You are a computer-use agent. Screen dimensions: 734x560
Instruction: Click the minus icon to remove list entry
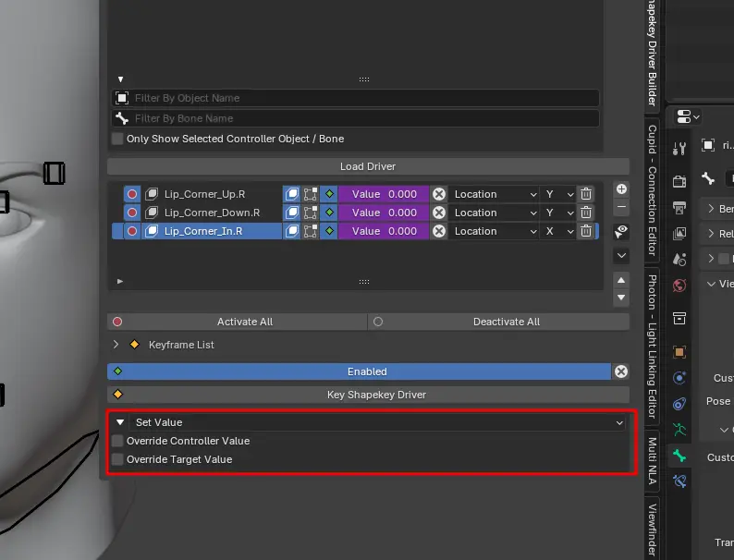[x=621, y=208]
